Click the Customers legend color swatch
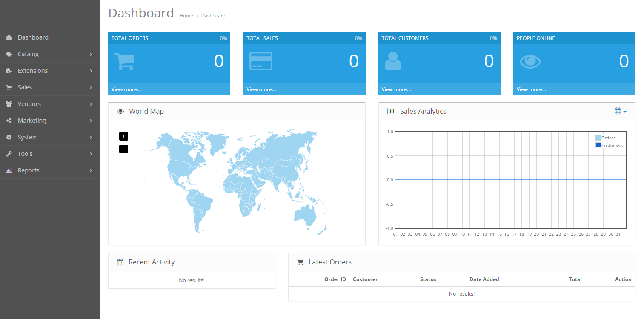644x319 pixels. click(598, 145)
